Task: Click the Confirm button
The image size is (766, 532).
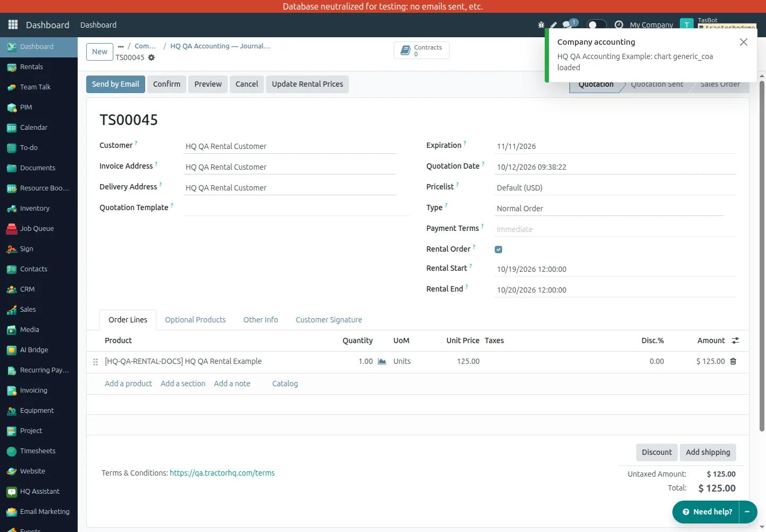Action: [166, 84]
